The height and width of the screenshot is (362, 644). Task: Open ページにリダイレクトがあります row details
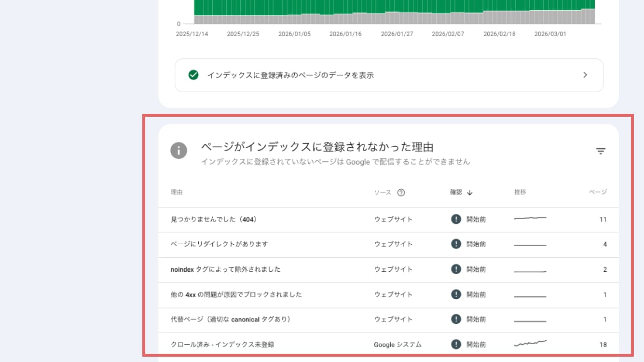219,244
